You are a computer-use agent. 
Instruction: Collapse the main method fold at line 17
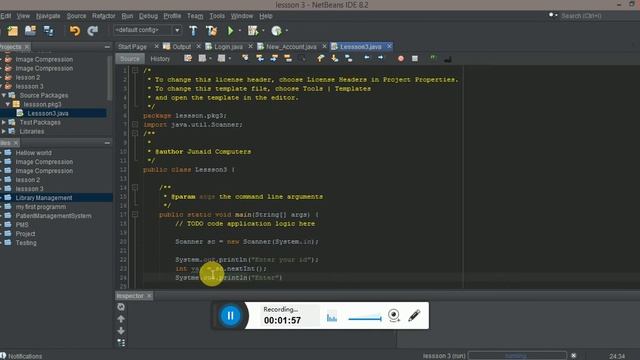click(x=135, y=214)
